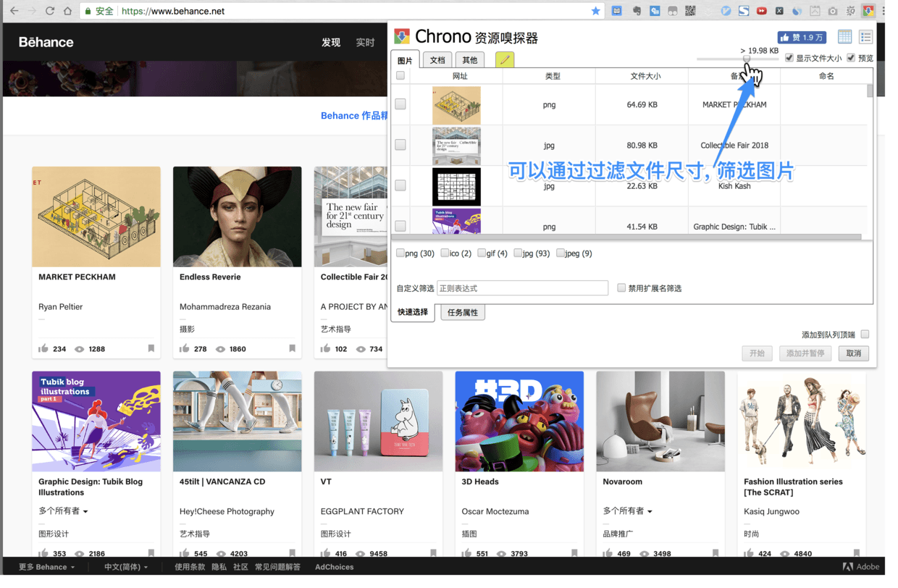Open Chrome's three-dot menu

tap(884, 11)
